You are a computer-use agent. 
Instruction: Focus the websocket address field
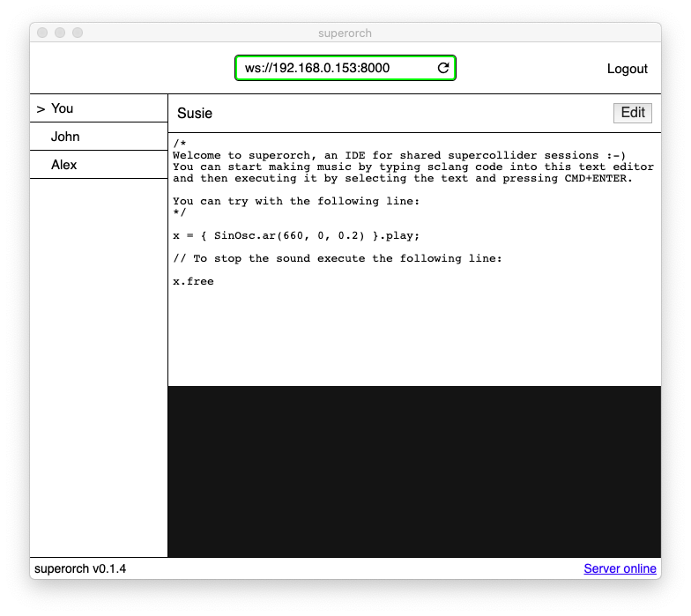(x=345, y=68)
